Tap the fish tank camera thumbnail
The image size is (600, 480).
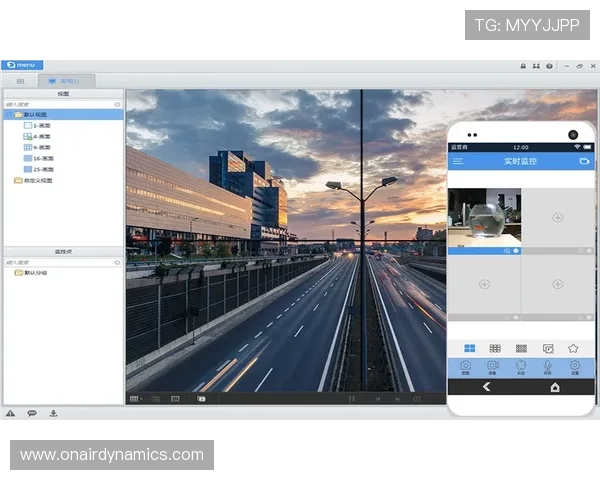click(484, 217)
